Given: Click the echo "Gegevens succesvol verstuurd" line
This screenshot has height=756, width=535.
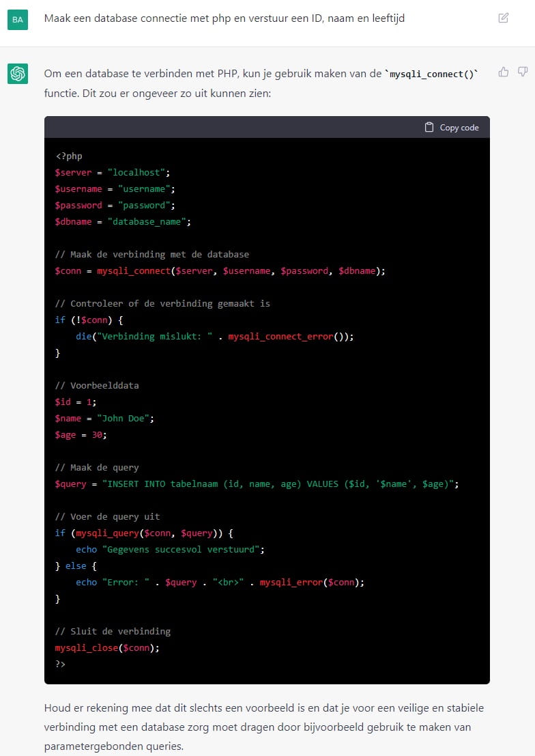Looking at the screenshot, I should pyautogui.click(x=170, y=550).
